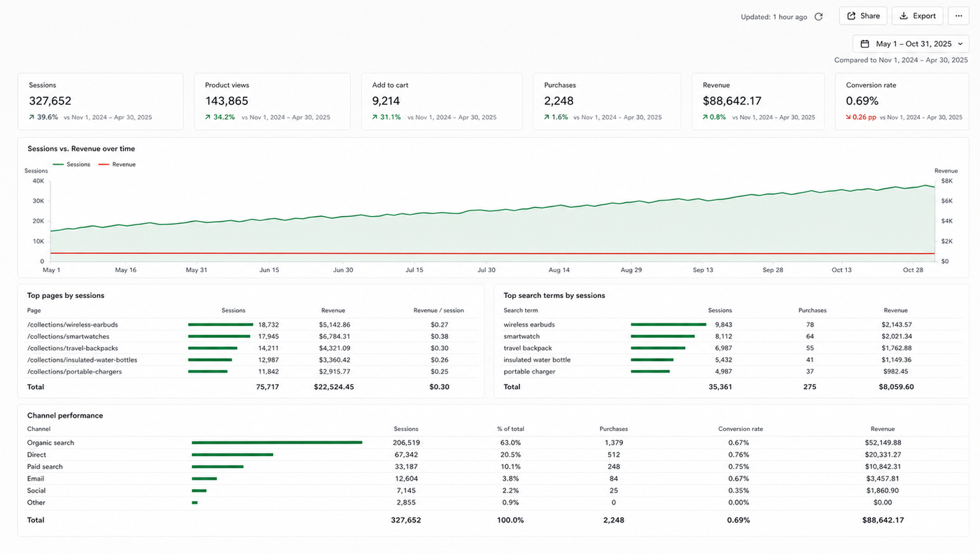Sort channels by Conversion rate header
Screen dimensions: 980x554
pos(741,429)
